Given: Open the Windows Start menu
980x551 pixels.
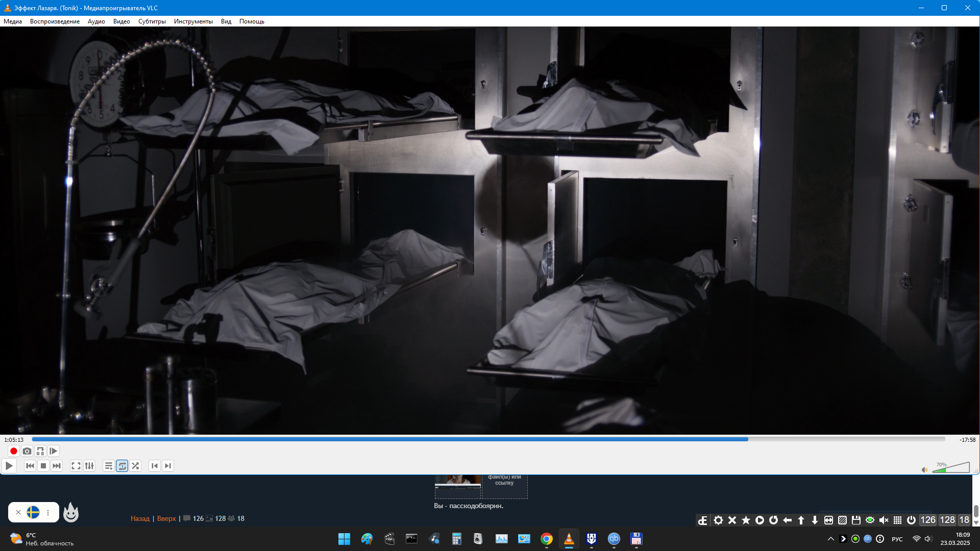Looking at the screenshot, I should coord(345,539).
